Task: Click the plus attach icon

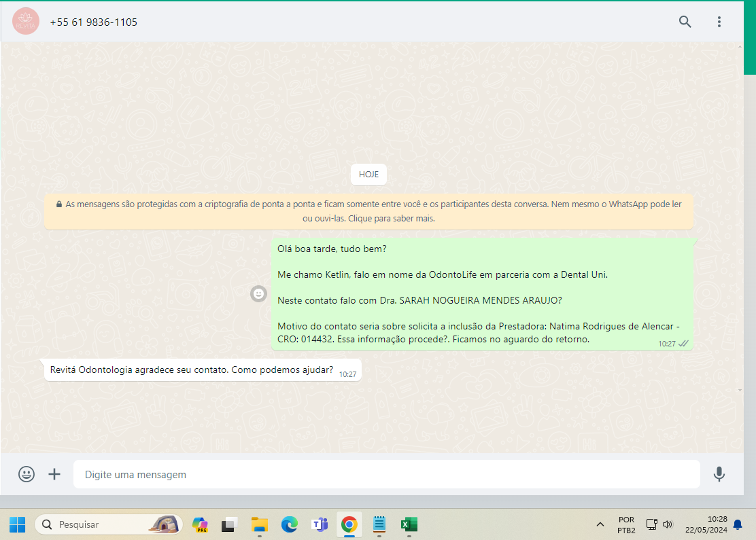Action: click(54, 474)
